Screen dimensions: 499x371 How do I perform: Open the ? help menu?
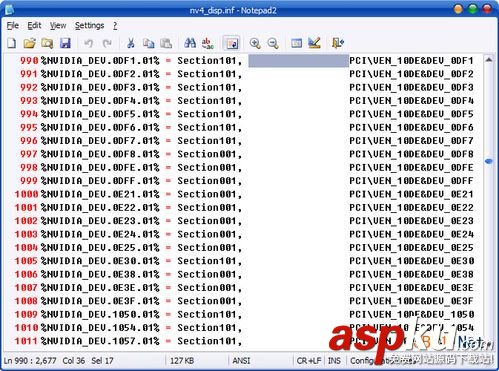(115, 26)
